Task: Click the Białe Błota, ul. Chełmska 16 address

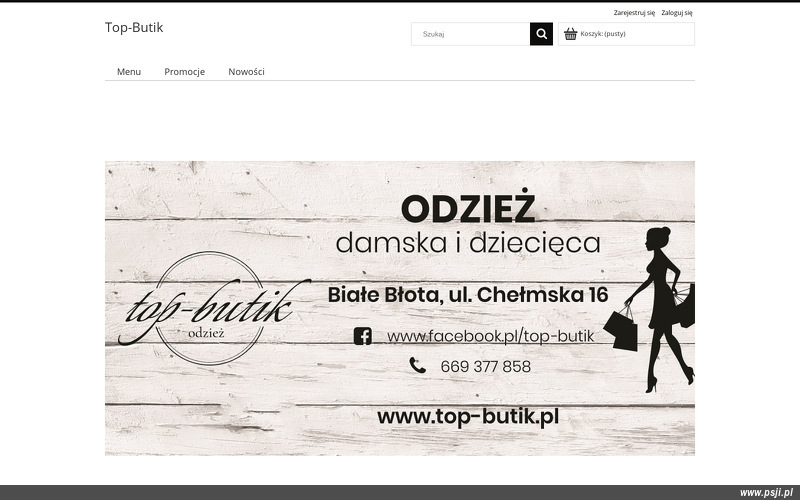Action: 468,295
